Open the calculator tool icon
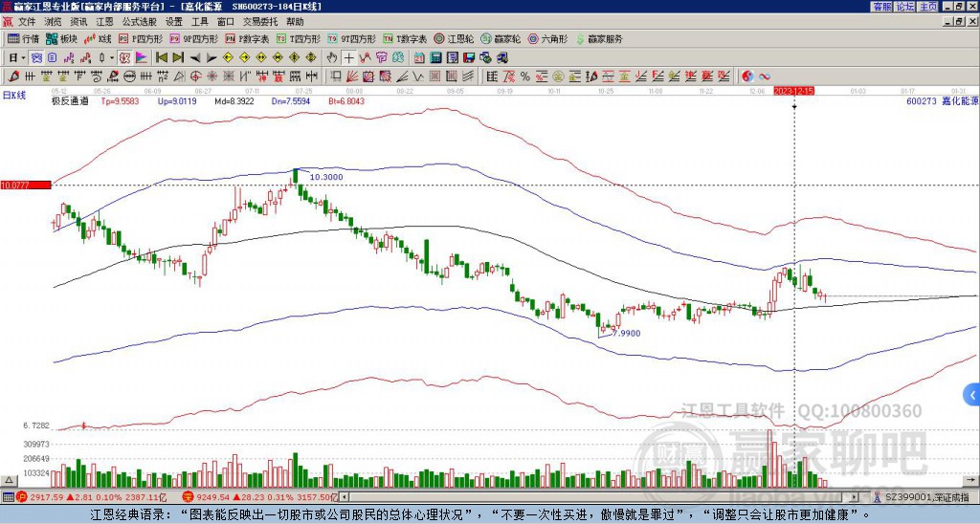Viewport: 980px width, 524px height. click(x=435, y=57)
